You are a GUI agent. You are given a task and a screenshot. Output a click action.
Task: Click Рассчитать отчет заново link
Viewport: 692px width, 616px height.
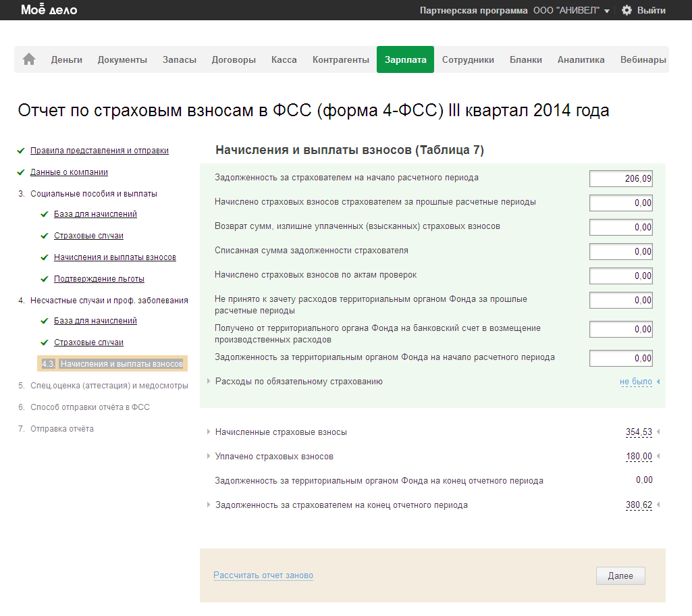(263, 575)
